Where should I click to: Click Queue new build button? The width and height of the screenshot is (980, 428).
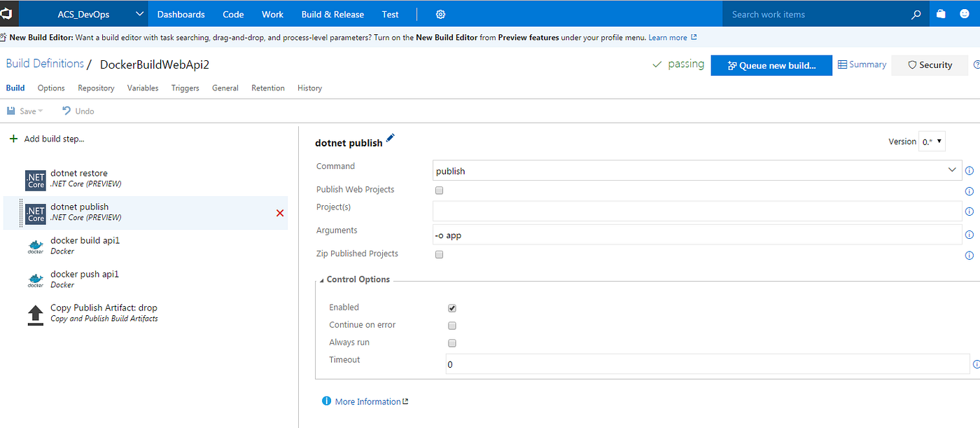(771, 65)
